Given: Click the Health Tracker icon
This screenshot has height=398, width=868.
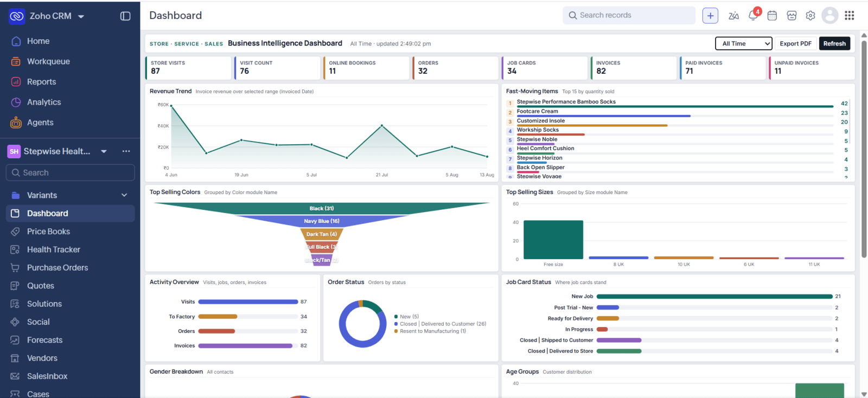Looking at the screenshot, I should [x=15, y=249].
